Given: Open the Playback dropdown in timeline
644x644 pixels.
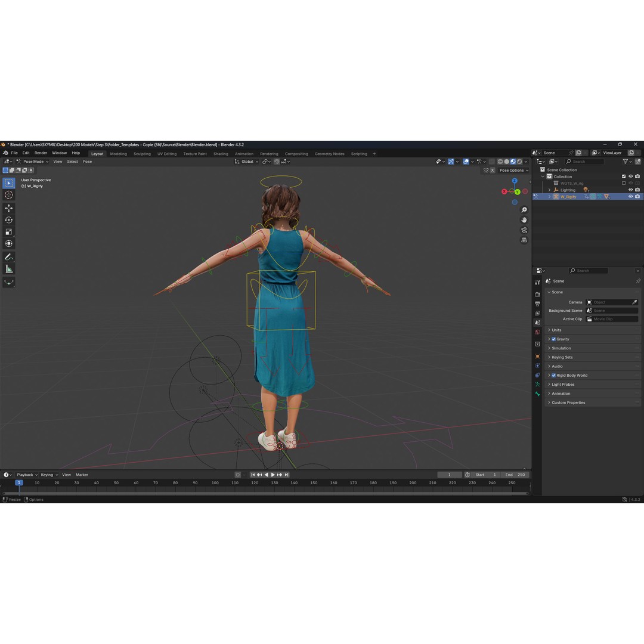Looking at the screenshot, I should coord(27,475).
